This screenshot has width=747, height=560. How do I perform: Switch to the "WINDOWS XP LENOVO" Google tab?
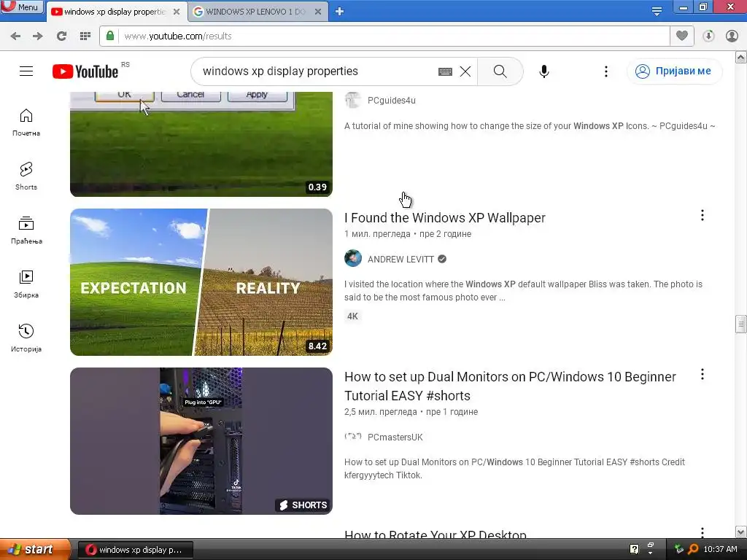(x=255, y=12)
